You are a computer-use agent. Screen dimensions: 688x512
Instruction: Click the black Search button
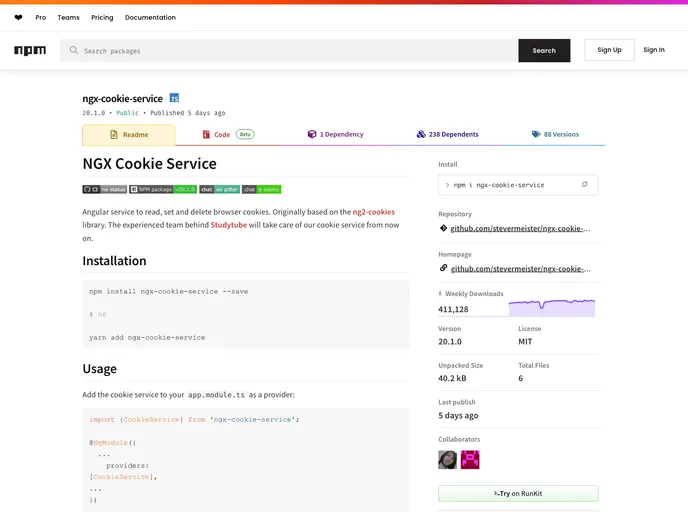[x=544, y=50]
